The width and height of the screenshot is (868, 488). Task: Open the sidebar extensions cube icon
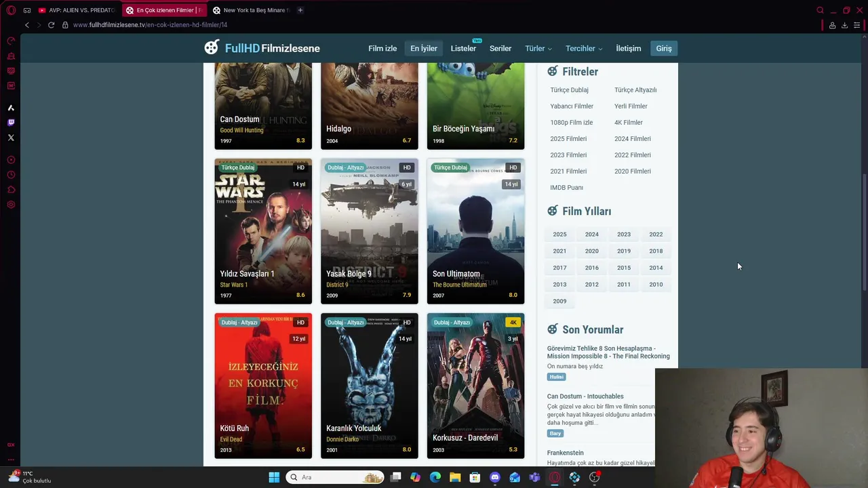(x=11, y=190)
